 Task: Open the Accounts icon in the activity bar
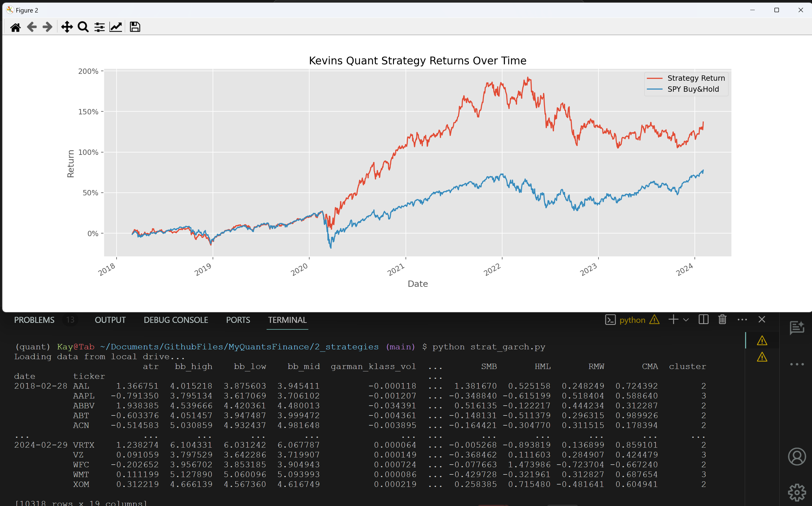tap(796, 457)
